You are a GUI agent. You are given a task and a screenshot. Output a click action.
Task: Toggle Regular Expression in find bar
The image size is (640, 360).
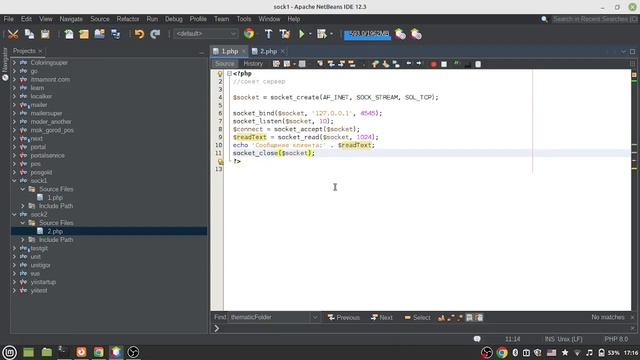pyautogui.click(x=460, y=318)
